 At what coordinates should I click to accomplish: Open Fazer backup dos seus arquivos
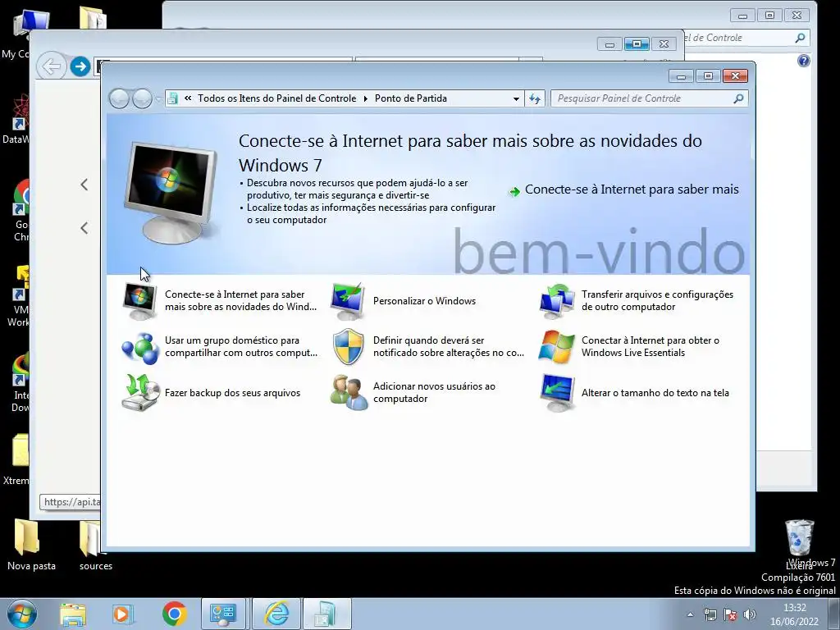(232, 393)
